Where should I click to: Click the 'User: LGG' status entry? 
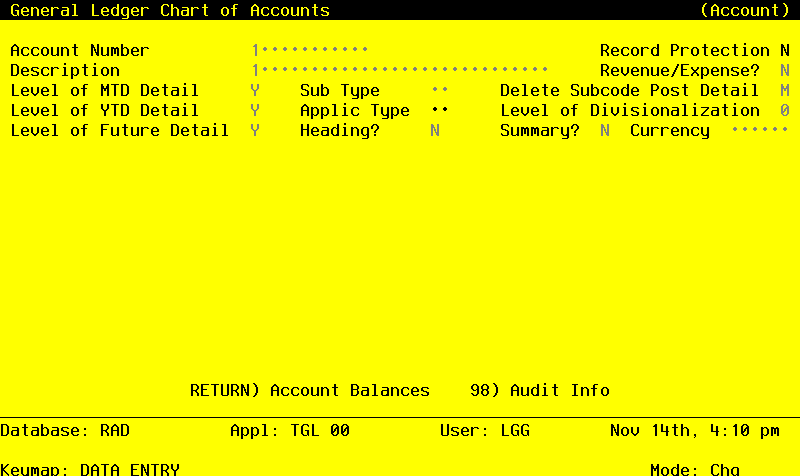(485, 431)
